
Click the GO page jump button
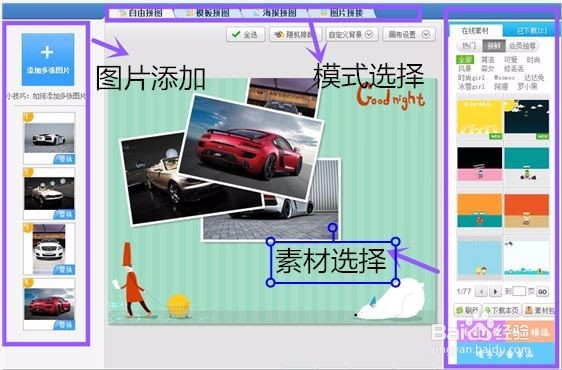pos(543,291)
